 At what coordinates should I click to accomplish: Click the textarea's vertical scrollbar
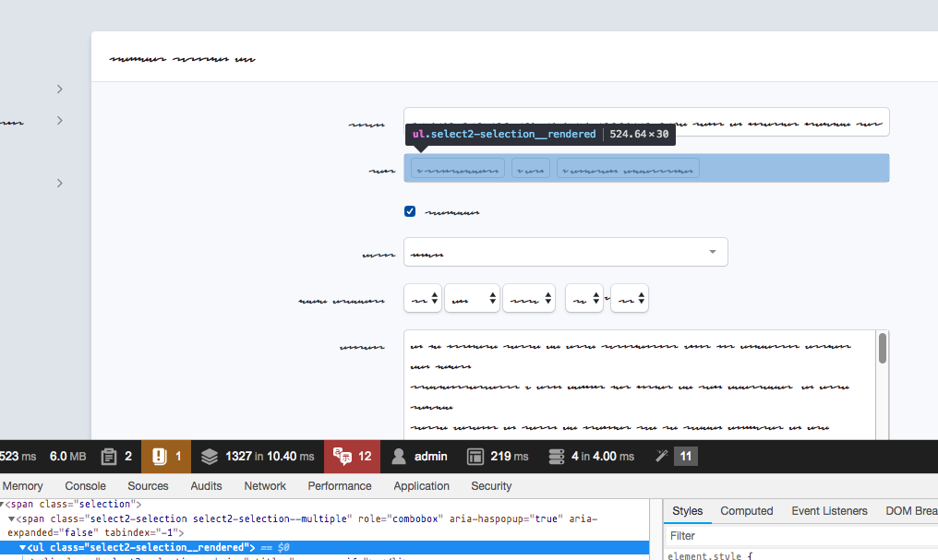[882, 349]
